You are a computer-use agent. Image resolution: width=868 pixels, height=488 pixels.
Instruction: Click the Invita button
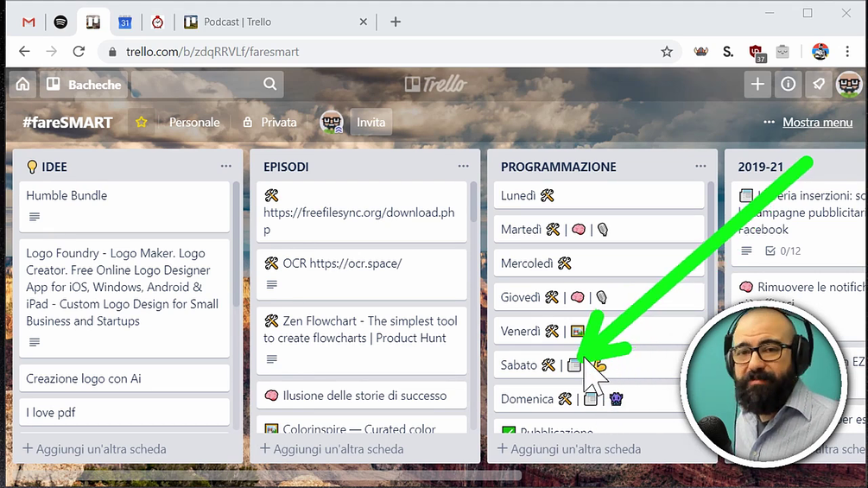371,123
